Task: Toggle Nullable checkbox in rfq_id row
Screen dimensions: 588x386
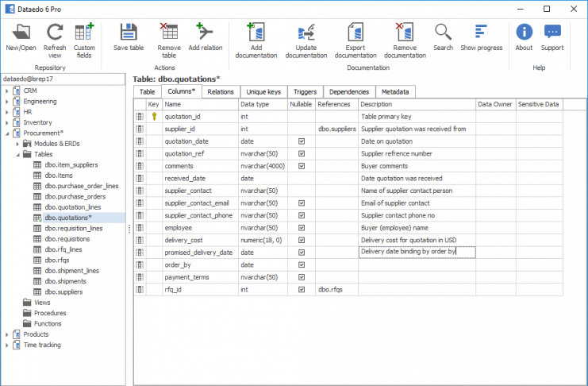Action: pos(302,290)
